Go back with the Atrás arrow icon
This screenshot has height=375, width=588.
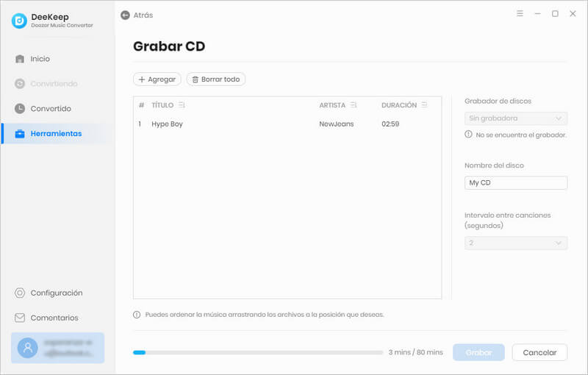pyautogui.click(x=125, y=15)
